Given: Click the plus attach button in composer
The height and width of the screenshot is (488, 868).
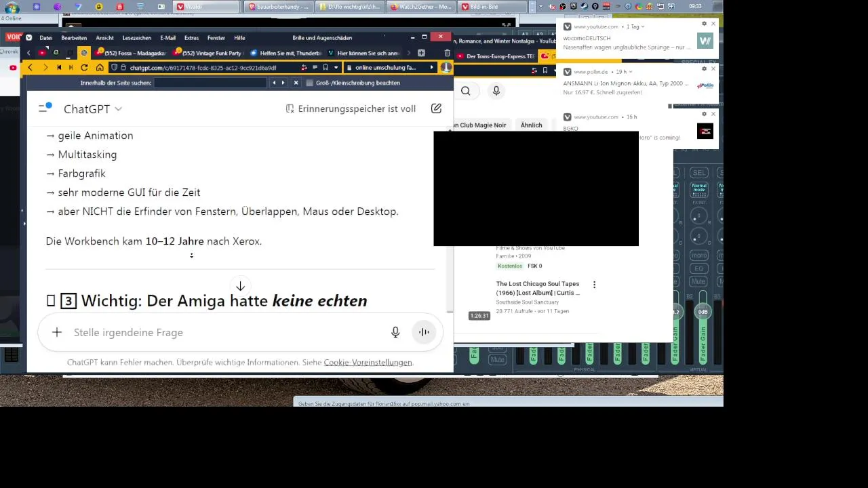Looking at the screenshot, I should tap(57, 332).
